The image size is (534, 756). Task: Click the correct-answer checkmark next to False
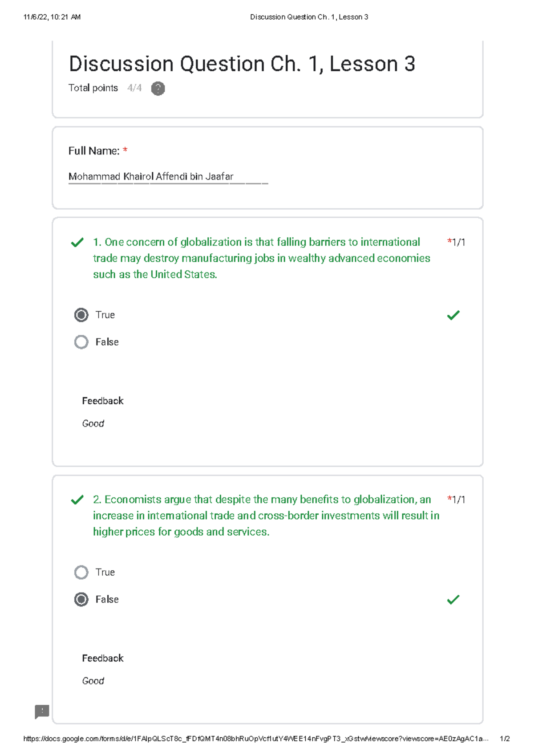pyautogui.click(x=453, y=600)
